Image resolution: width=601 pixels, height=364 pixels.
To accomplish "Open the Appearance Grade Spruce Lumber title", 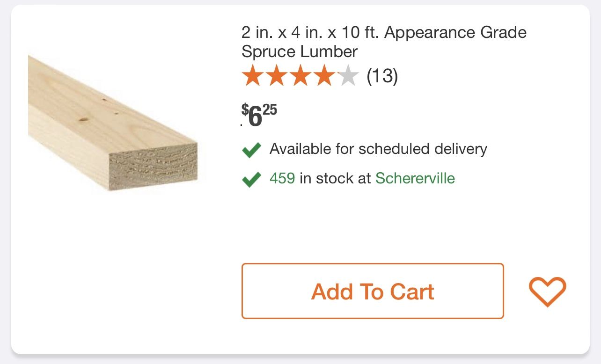I will click(384, 33).
